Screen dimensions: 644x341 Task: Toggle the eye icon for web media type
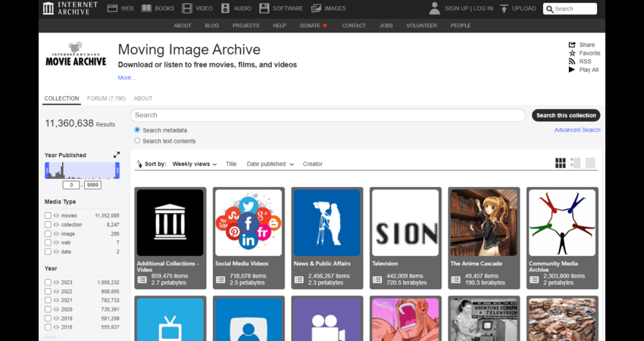[56, 242]
